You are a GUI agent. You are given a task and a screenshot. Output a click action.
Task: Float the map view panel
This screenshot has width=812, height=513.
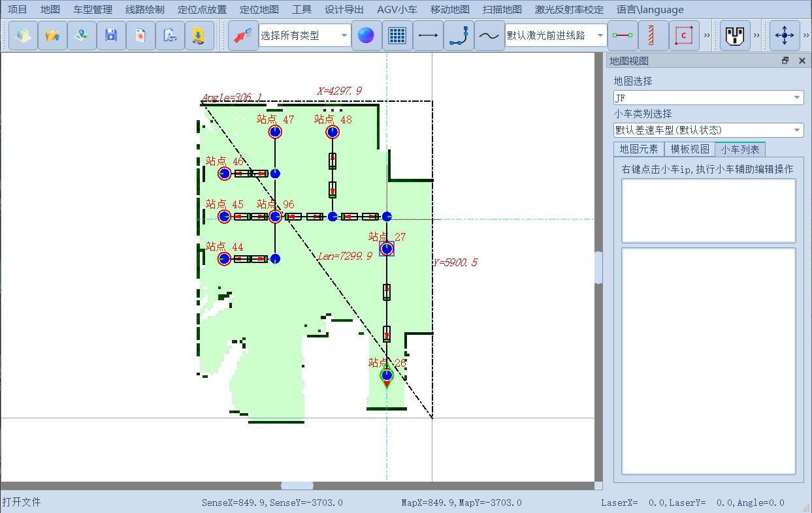pos(785,61)
